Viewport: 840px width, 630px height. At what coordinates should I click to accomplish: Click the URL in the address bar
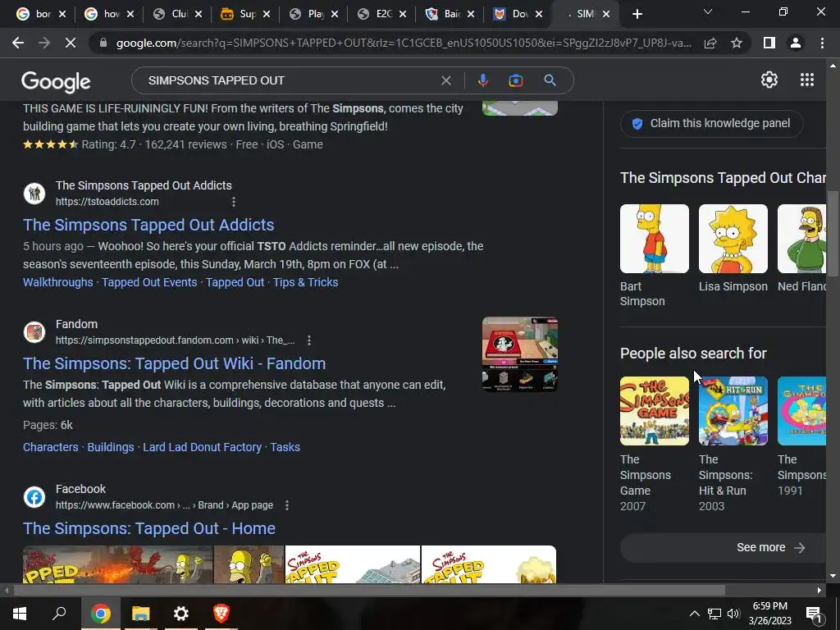404,43
